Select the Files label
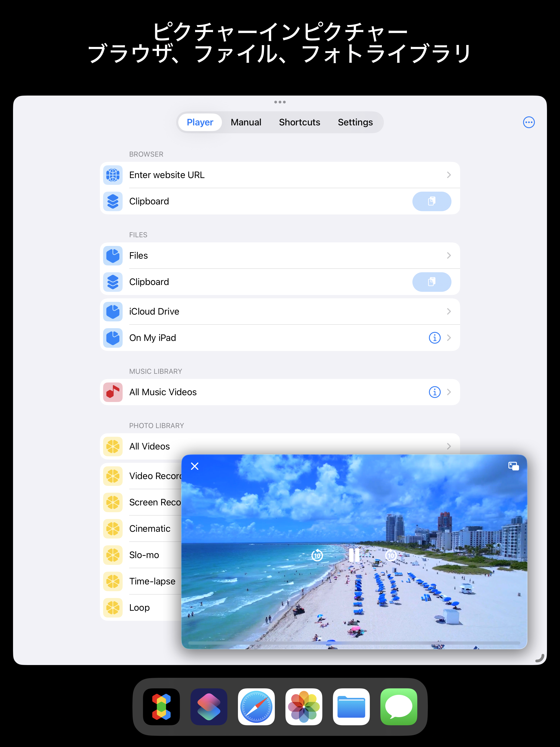 click(138, 256)
